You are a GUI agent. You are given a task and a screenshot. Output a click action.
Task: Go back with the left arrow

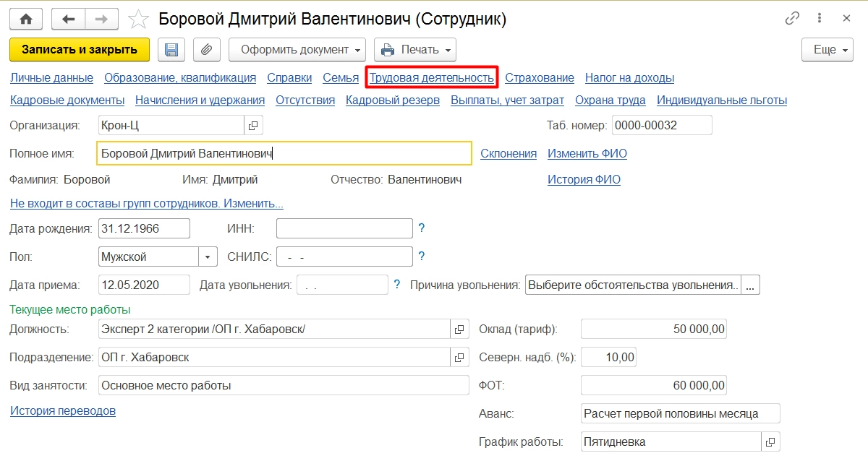pyautogui.click(x=69, y=19)
